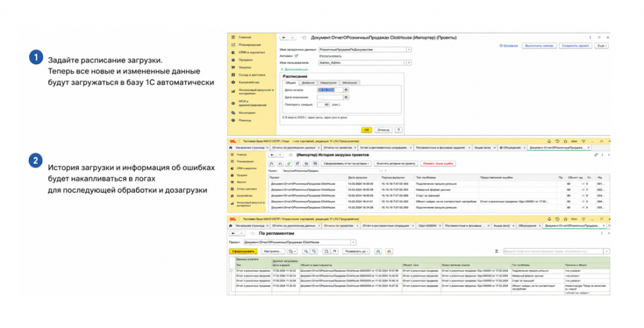Click the Выполнить сейчас button

(x=539, y=46)
